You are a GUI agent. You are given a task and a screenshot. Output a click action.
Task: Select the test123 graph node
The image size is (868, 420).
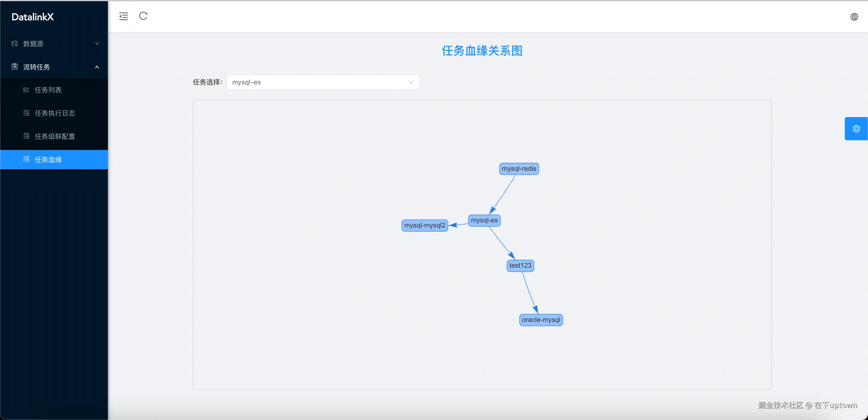(520, 266)
